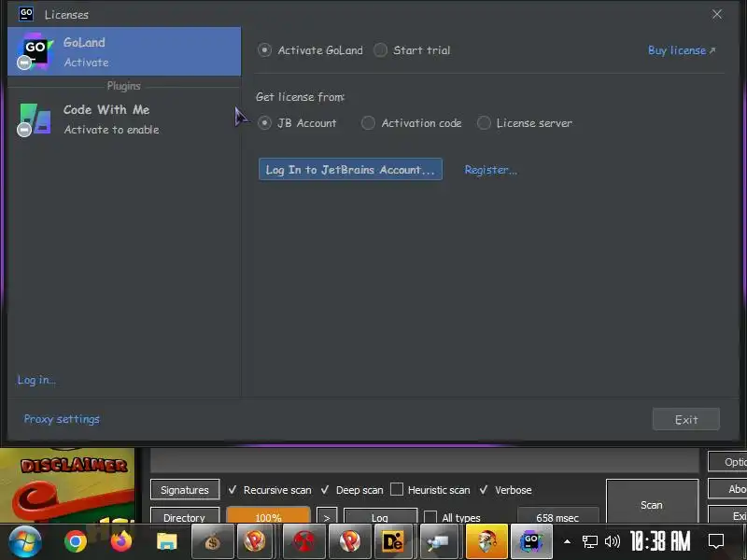Click the > arrow button beside progress
Image resolution: width=747 pixels, height=560 pixels.
pyautogui.click(x=327, y=516)
